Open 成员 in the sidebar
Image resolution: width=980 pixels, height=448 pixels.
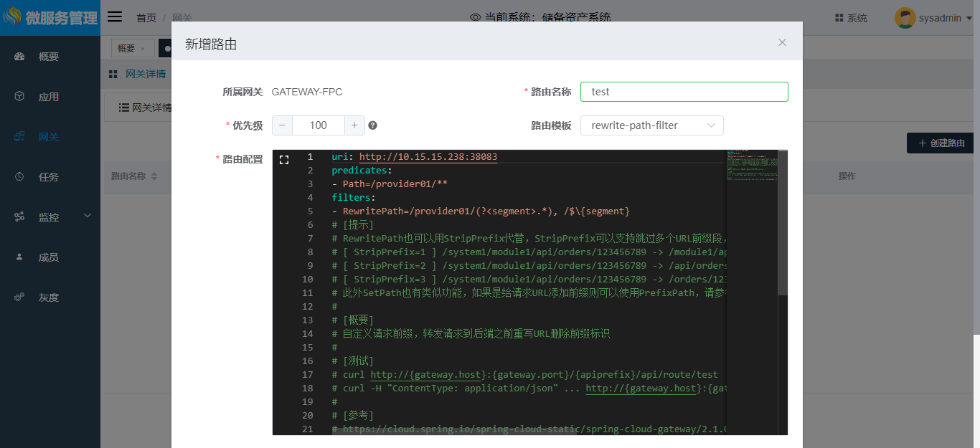[x=49, y=257]
